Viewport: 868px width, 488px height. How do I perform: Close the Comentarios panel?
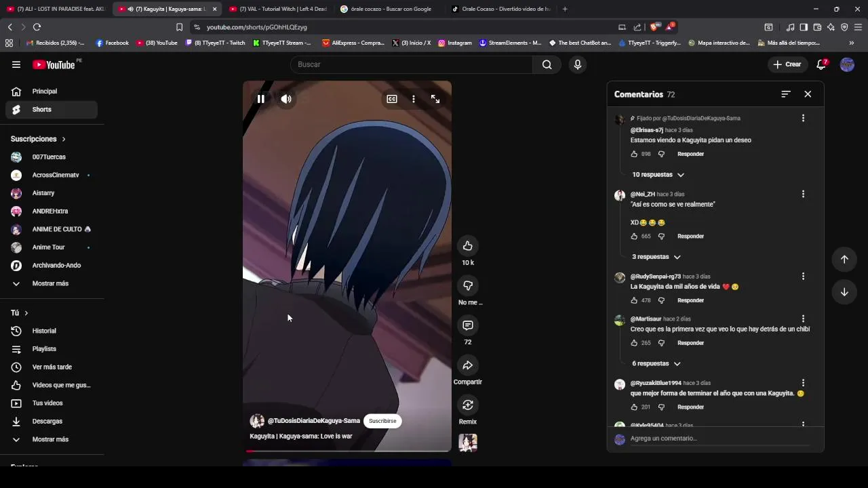click(808, 94)
